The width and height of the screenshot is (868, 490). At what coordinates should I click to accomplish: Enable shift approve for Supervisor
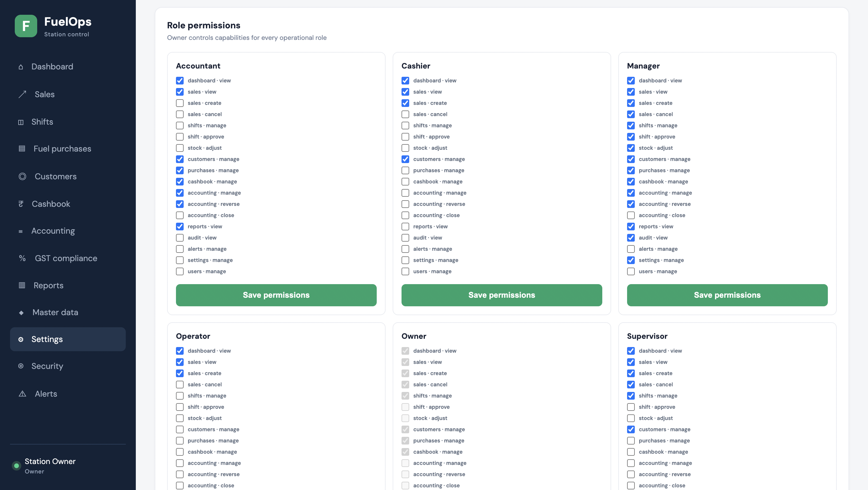pyautogui.click(x=631, y=407)
